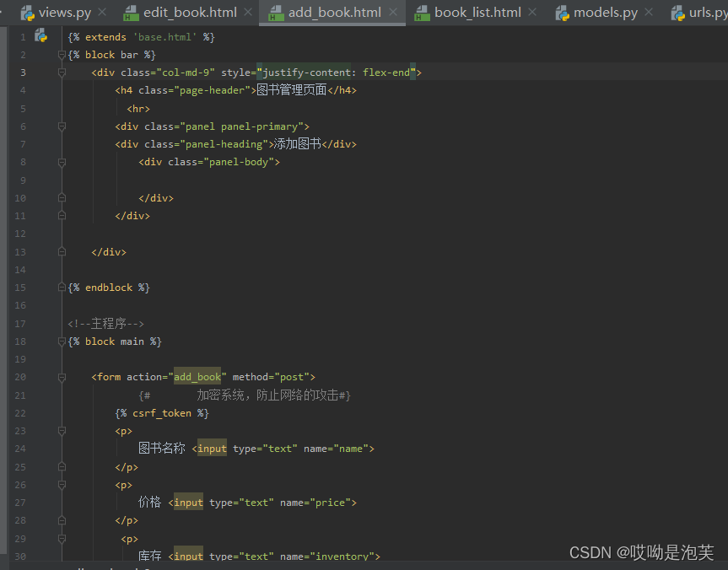
Task: Click the HTML file icon on add_book.html tab
Action: click(x=276, y=13)
